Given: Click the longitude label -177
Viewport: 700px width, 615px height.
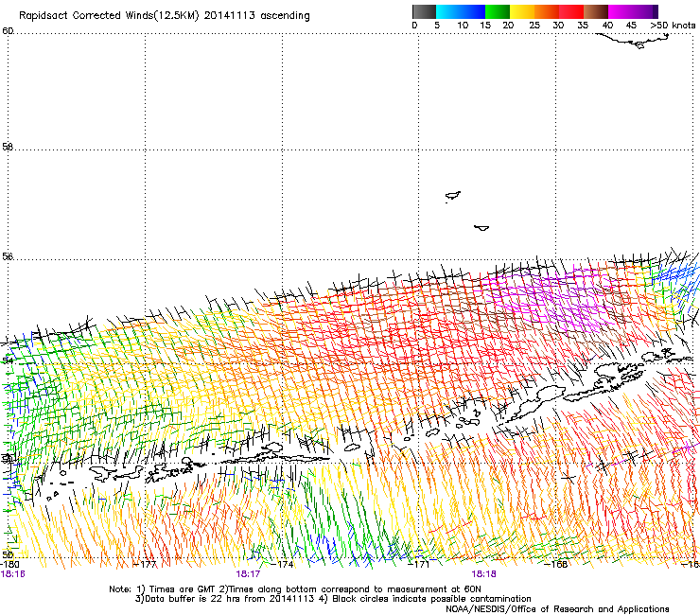Looking at the screenshot, I should [x=145, y=564].
